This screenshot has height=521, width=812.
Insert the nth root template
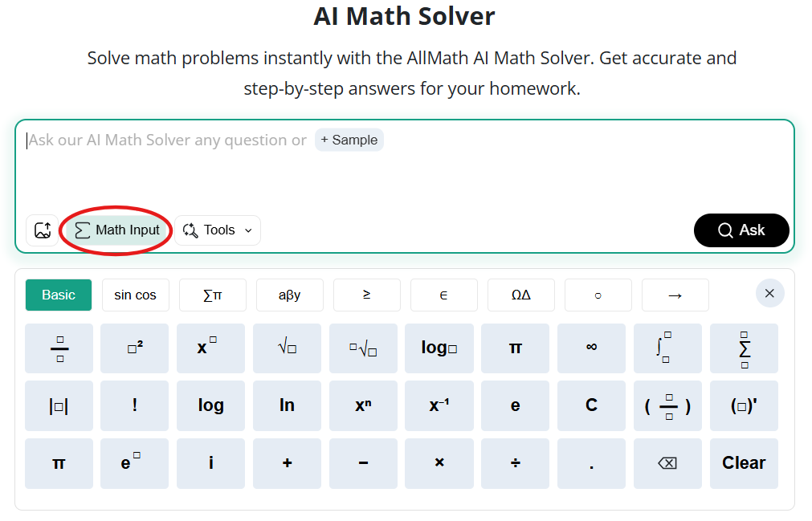(363, 348)
